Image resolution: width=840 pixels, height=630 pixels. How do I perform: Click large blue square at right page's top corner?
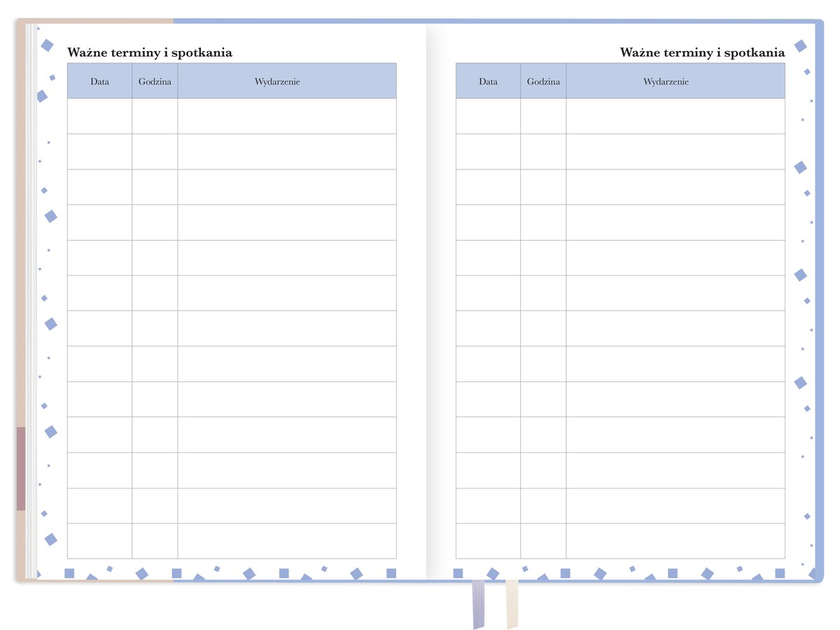(x=800, y=46)
